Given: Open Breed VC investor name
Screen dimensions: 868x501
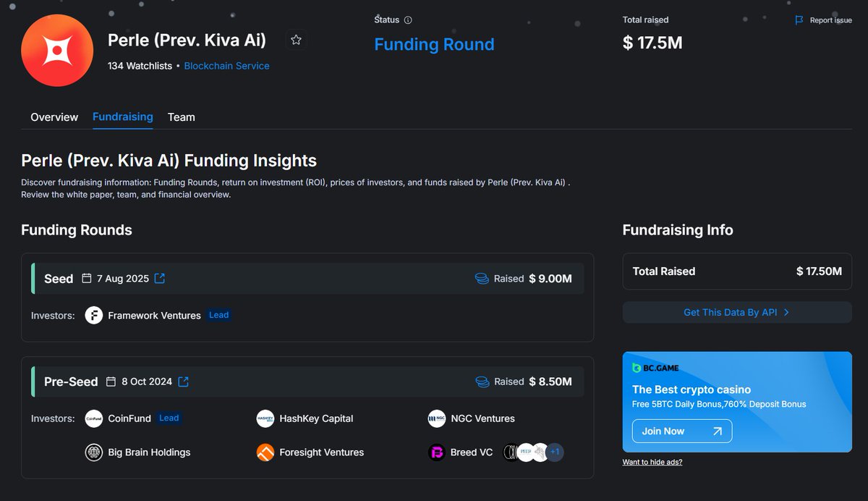Looking at the screenshot, I should click(x=472, y=452).
